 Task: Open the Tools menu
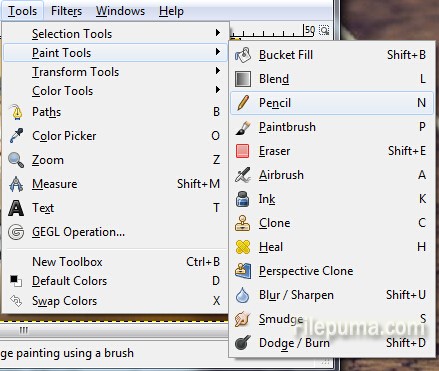[x=22, y=11]
